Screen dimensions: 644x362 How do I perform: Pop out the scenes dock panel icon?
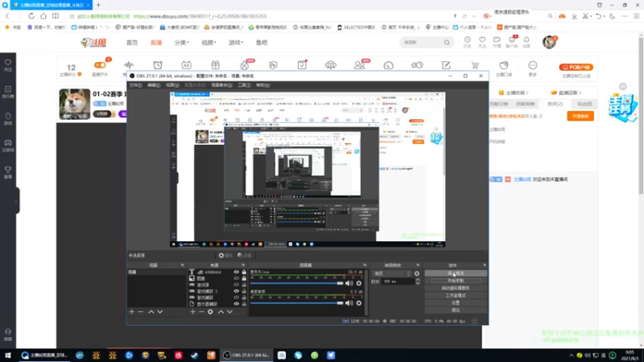tap(183, 265)
